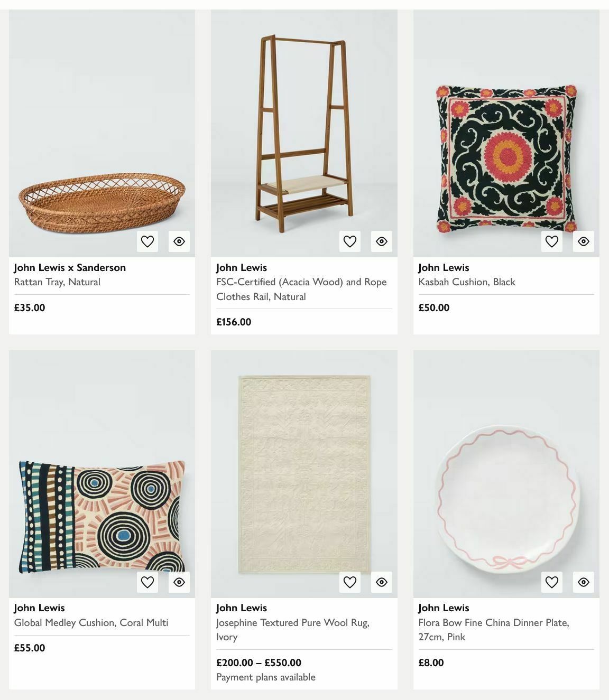The width and height of the screenshot is (609, 700).
Task: Show quick view of Global Medley Cushion
Action: pos(179,582)
